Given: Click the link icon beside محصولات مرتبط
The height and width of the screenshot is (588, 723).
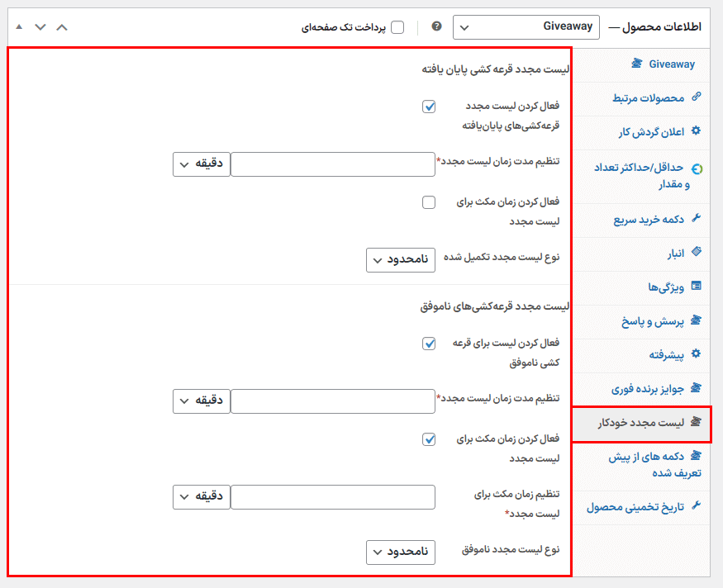Looking at the screenshot, I should (x=696, y=97).
